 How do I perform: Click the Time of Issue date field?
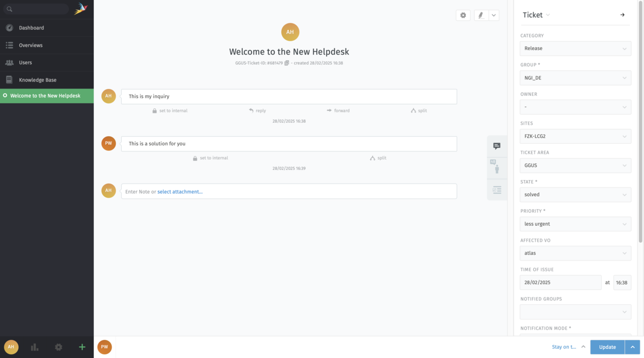coord(560,282)
